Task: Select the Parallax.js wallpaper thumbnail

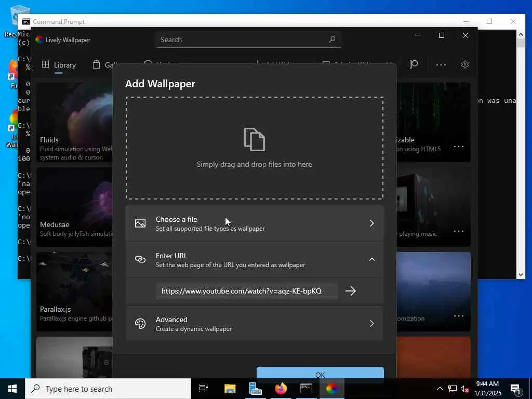Action: tap(75, 292)
